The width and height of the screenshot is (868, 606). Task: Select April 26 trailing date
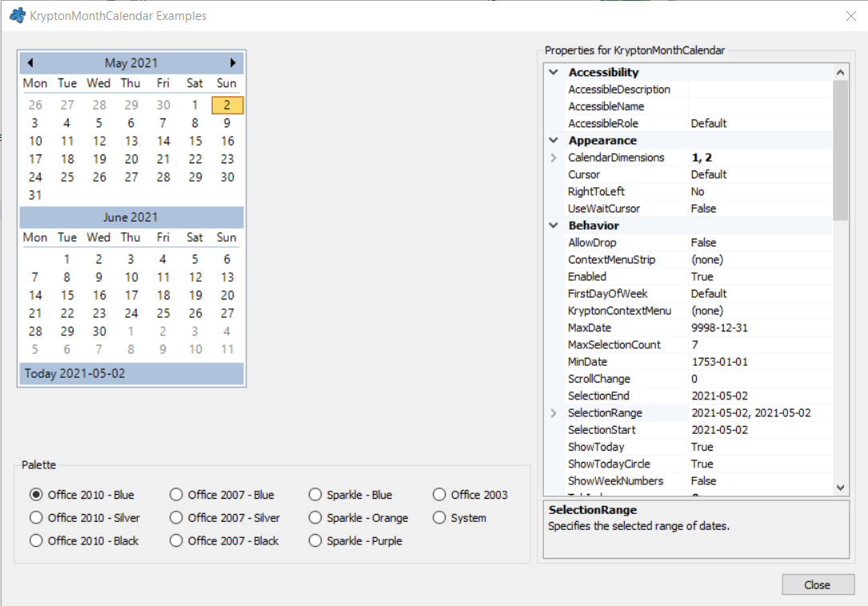pos(35,105)
